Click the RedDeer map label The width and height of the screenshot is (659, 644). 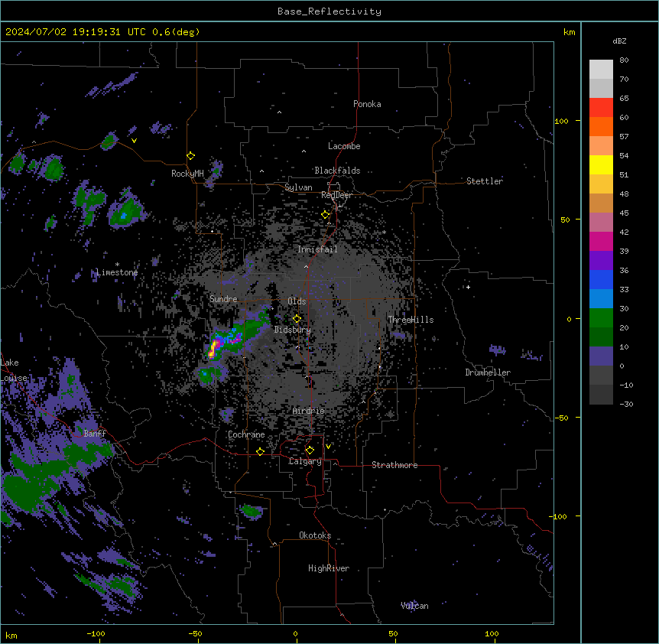coord(336,195)
